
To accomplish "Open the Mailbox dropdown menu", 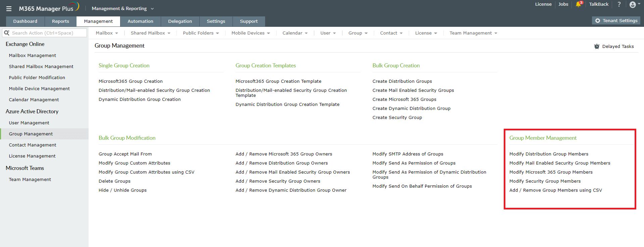I will click(107, 33).
